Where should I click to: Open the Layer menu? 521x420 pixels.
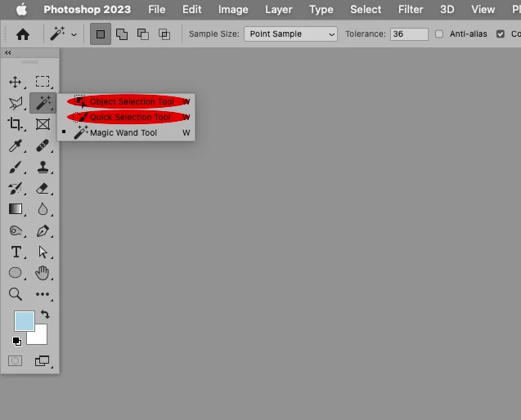tap(279, 9)
